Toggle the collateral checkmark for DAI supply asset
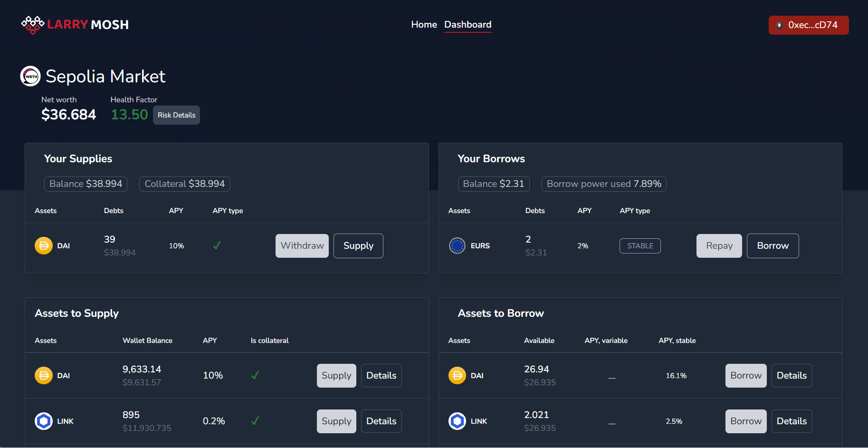Viewport: 868px width, 448px height. click(x=255, y=375)
